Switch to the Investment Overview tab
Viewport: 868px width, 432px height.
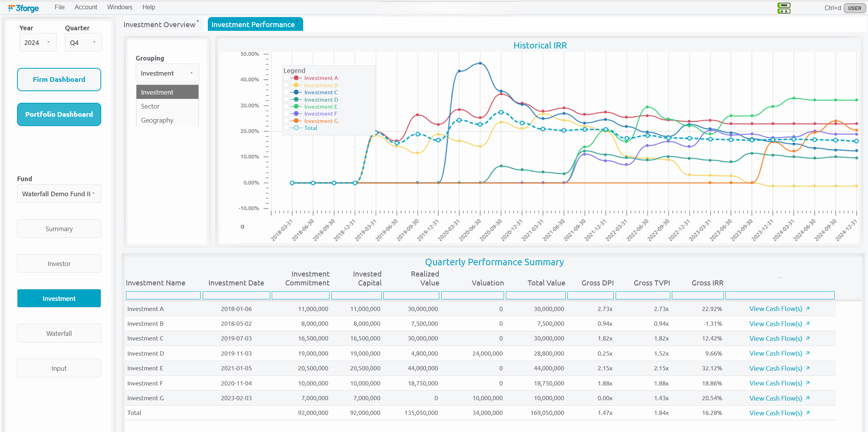(159, 25)
